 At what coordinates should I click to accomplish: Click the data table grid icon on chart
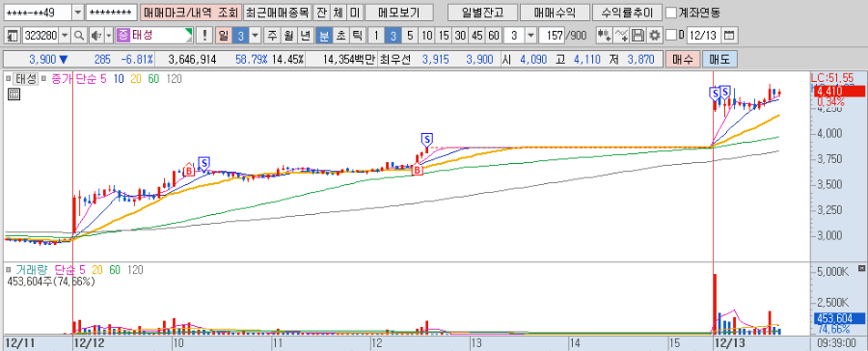pyautogui.click(x=14, y=94)
